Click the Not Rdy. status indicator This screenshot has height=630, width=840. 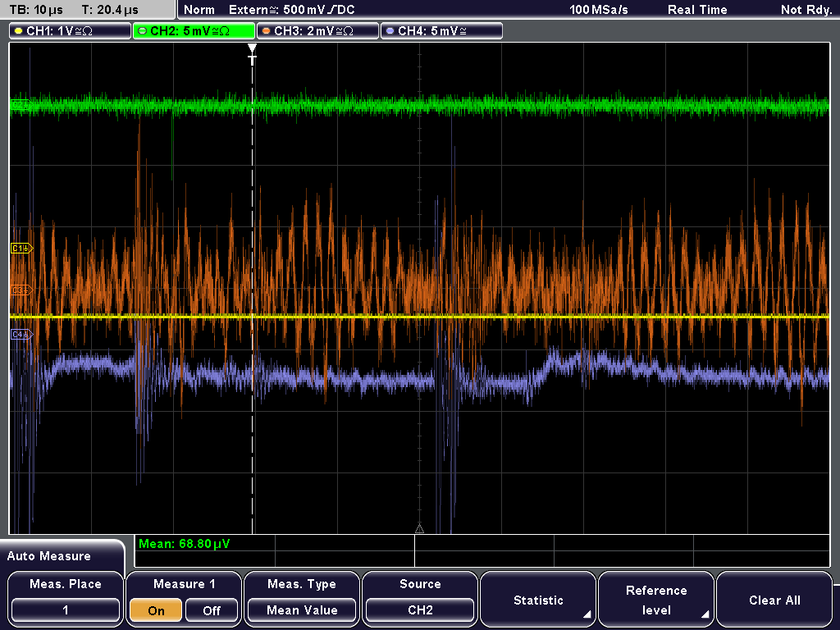pos(806,10)
